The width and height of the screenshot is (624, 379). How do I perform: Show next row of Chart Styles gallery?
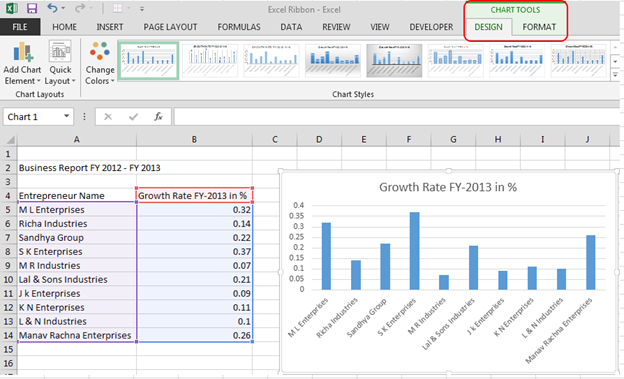point(615,62)
